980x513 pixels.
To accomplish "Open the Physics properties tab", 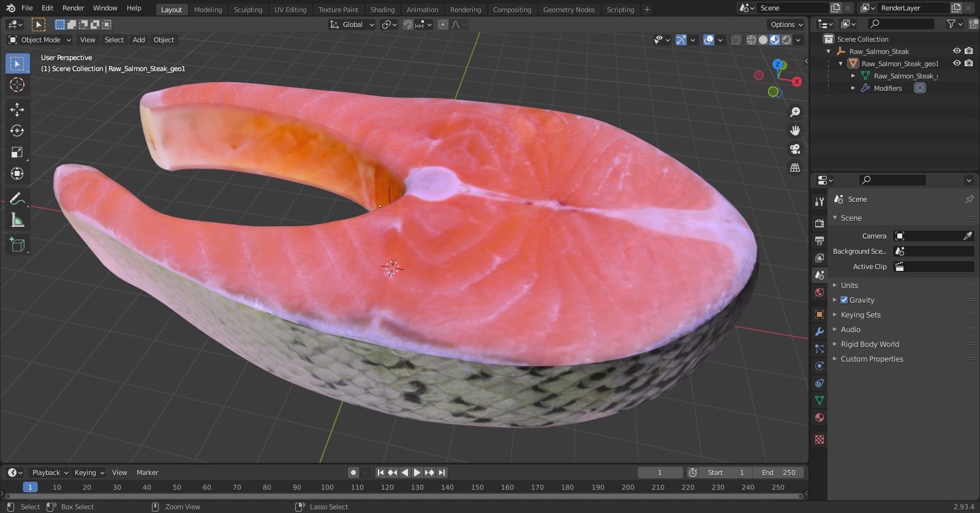I will click(x=820, y=366).
